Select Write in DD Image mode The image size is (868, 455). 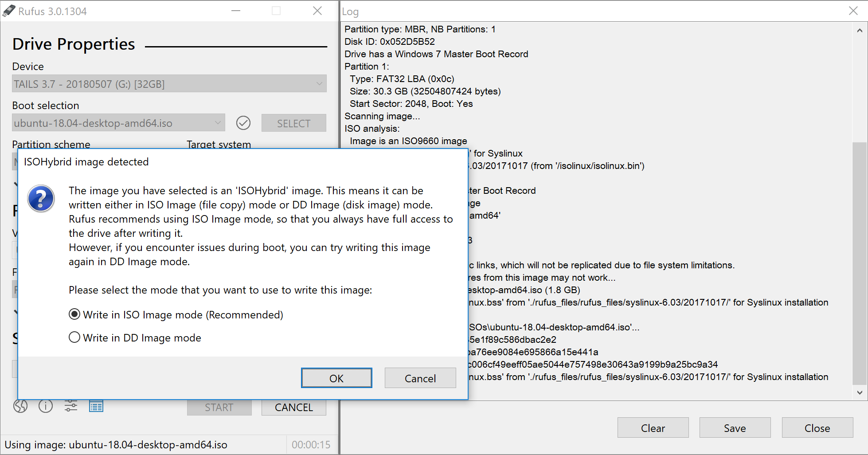coord(75,337)
